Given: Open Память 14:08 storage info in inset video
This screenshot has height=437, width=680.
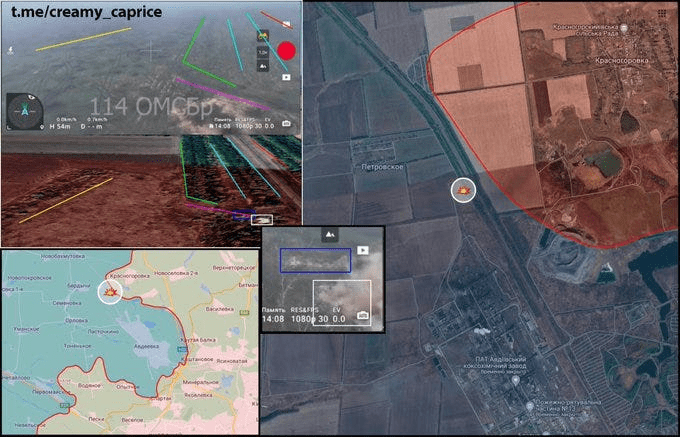Looking at the screenshot, I should coord(274,317).
